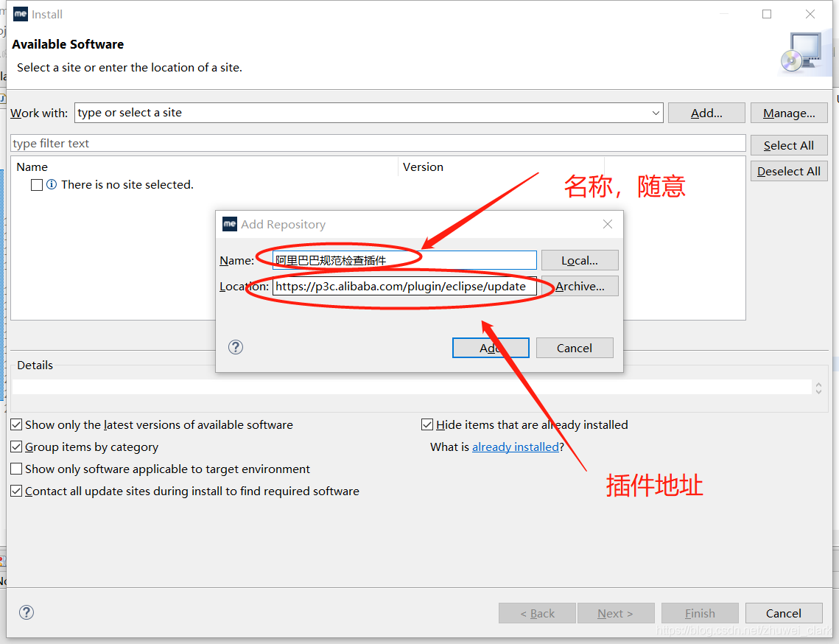This screenshot has width=839, height=644.
Task: Click the info icon beside no site selected
Action: pyautogui.click(x=52, y=185)
